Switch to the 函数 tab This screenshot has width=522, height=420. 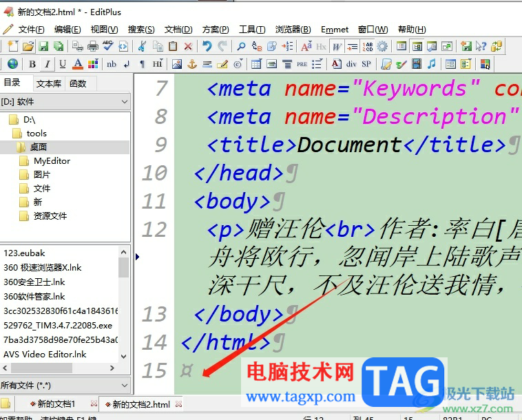pos(78,83)
